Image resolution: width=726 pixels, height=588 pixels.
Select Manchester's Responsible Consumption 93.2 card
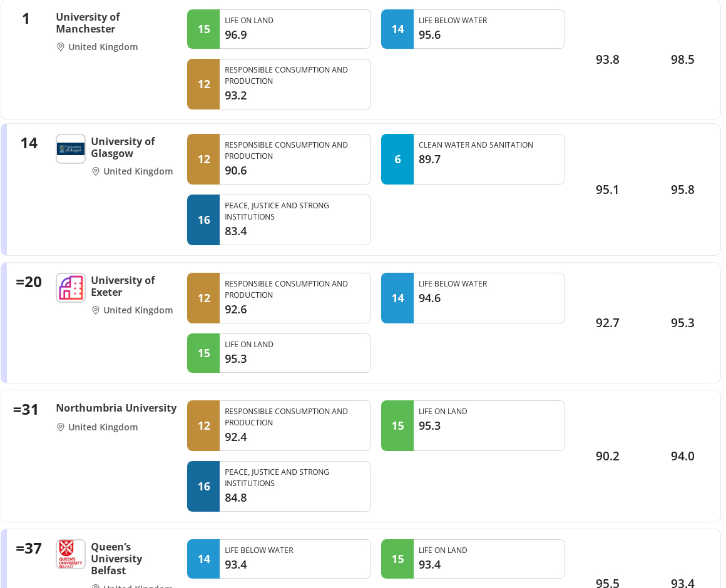click(279, 84)
